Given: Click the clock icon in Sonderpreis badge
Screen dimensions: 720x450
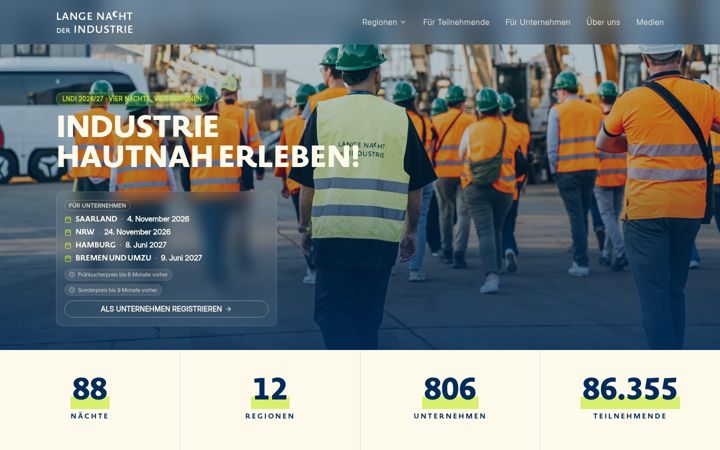Looking at the screenshot, I should coord(72,290).
